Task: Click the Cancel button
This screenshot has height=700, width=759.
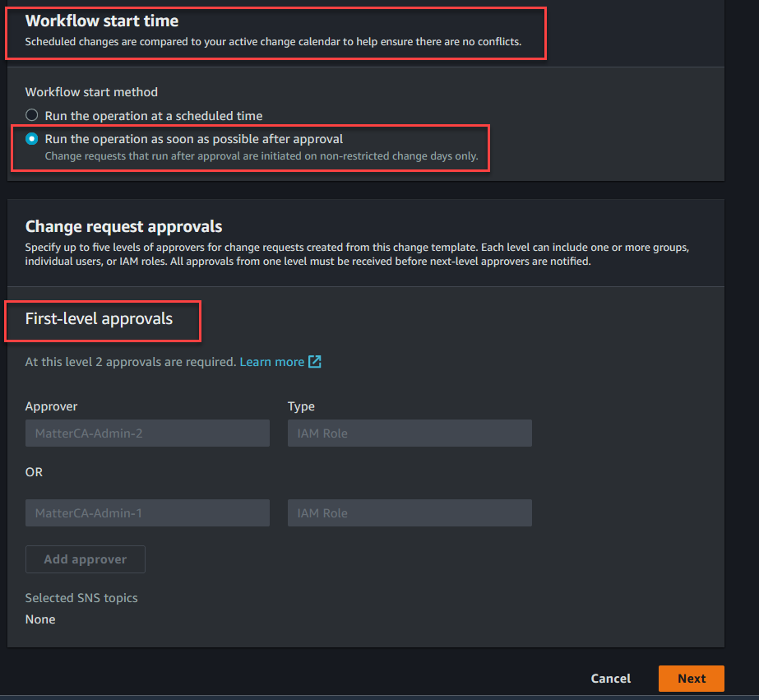Action: 610,678
